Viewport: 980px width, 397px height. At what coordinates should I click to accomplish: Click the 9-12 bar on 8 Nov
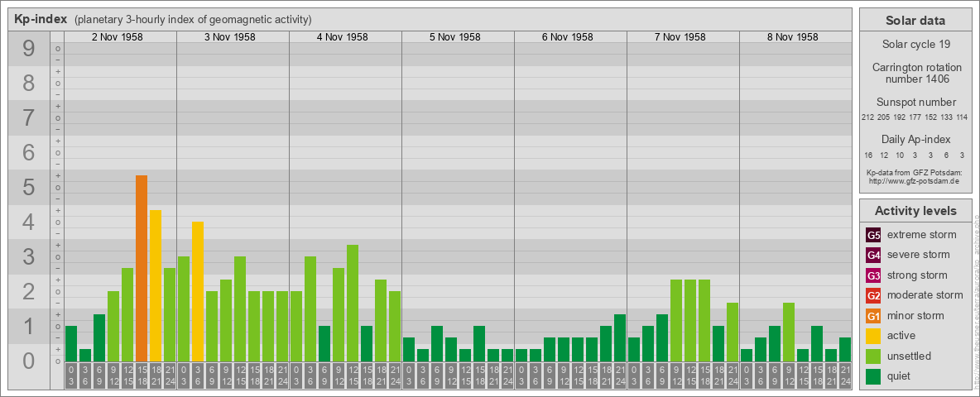pyautogui.click(x=789, y=332)
